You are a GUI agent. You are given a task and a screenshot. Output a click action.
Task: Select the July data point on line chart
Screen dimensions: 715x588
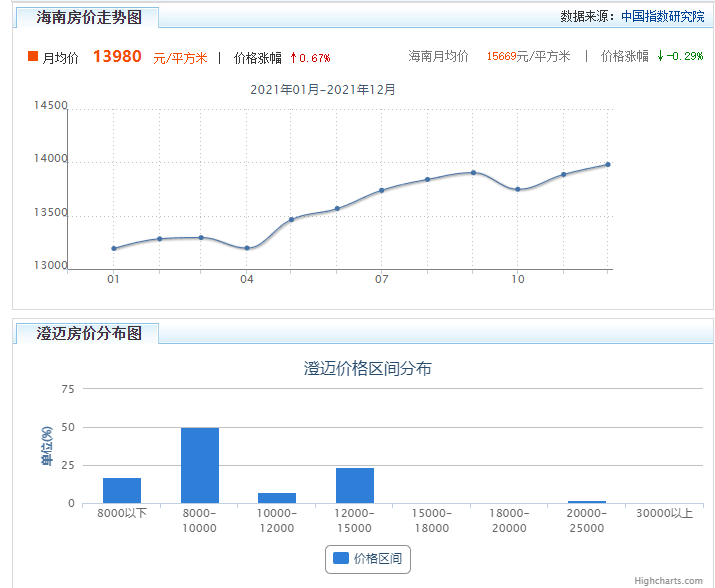(382, 190)
